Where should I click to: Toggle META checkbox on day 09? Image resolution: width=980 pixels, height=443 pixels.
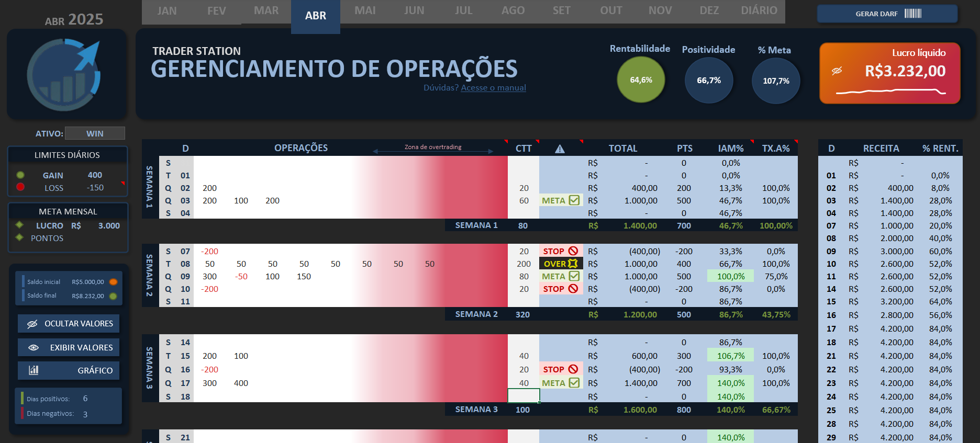[x=574, y=276]
